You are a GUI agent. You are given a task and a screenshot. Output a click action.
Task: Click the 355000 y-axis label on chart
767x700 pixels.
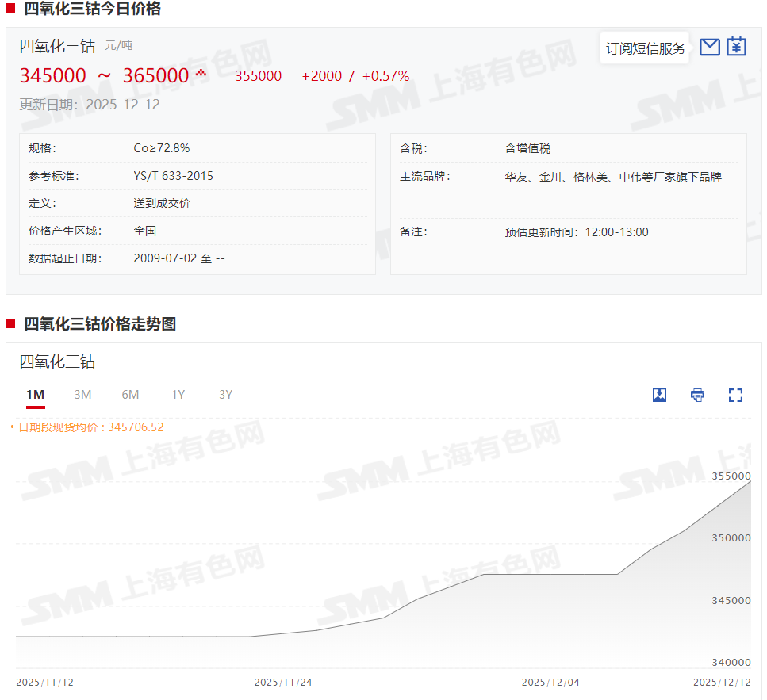click(x=731, y=476)
